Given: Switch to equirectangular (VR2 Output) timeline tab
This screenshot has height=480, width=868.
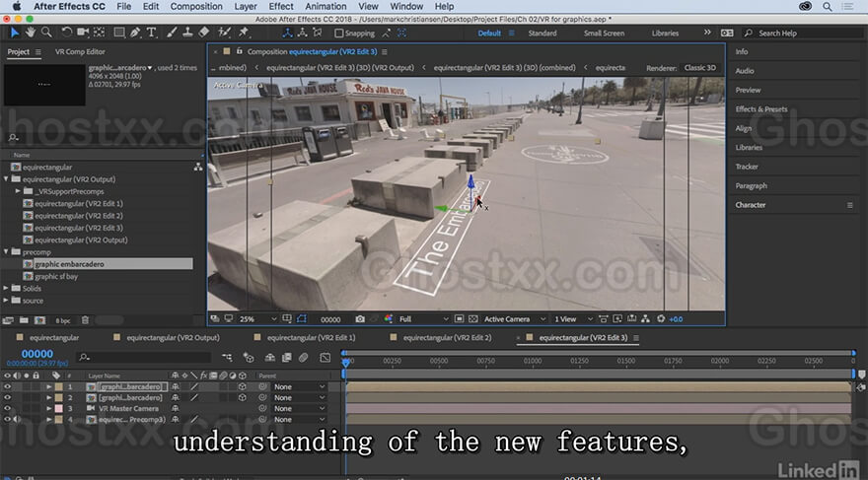Looking at the screenshot, I should coord(173,337).
